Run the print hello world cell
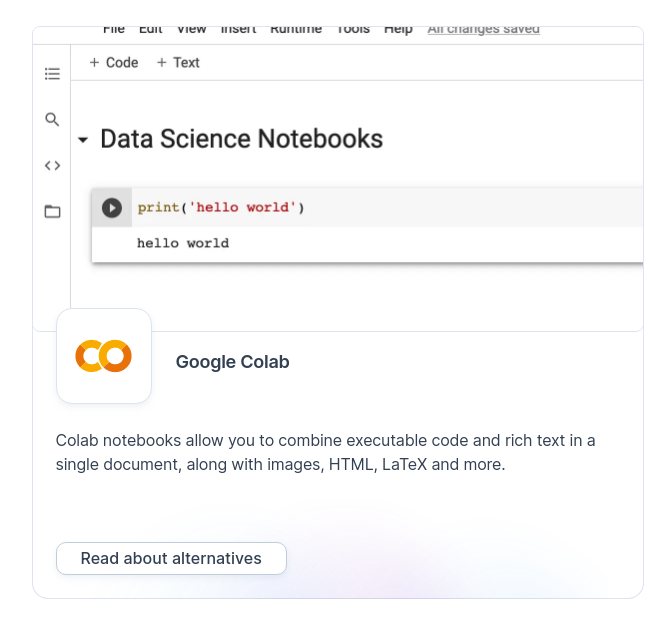 point(112,208)
